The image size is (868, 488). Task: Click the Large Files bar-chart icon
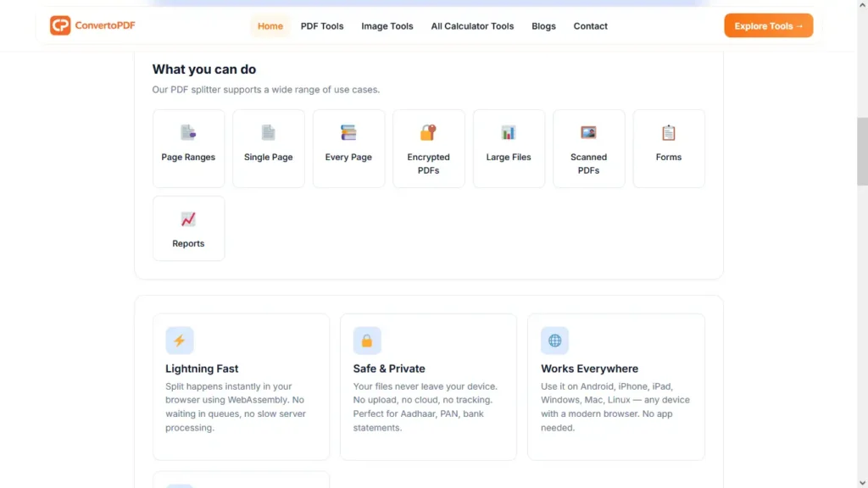click(509, 133)
